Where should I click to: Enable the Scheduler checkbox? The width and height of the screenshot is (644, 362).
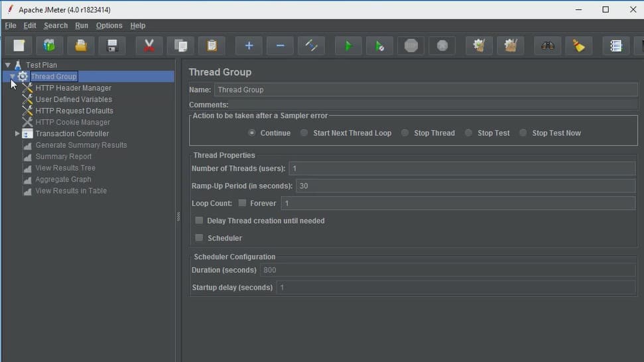coord(199,237)
